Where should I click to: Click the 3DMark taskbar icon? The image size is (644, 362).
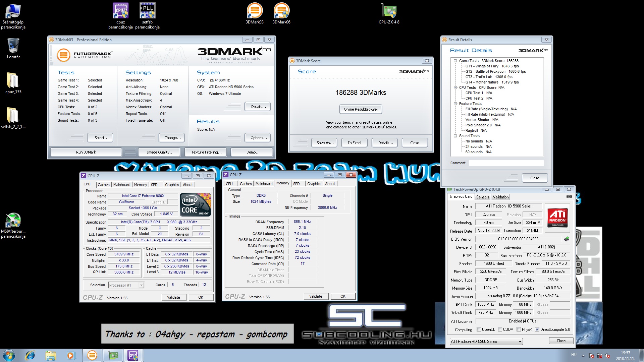pyautogui.click(x=92, y=355)
